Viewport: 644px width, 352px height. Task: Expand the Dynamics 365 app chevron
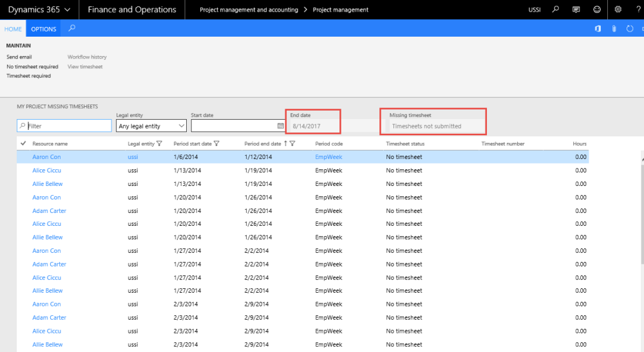click(x=67, y=10)
